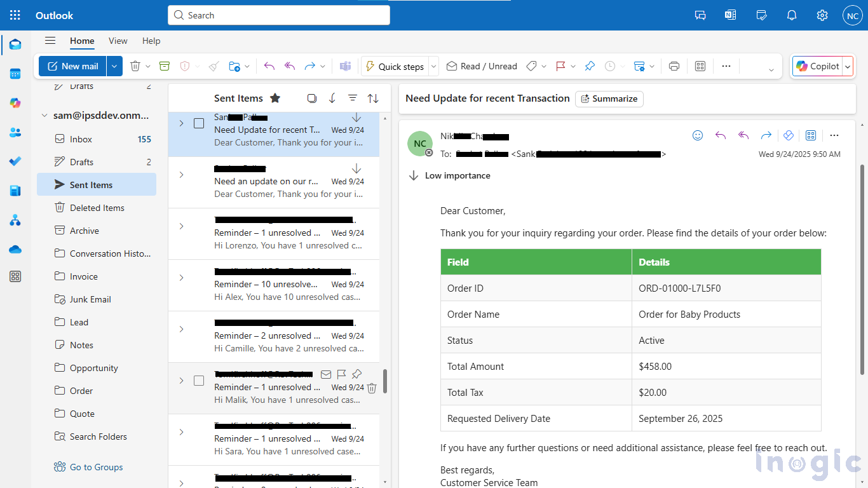Viewport: 868px width, 488px height.
Task: Expand the Quick steps dropdown arrow
Action: (434, 66)
